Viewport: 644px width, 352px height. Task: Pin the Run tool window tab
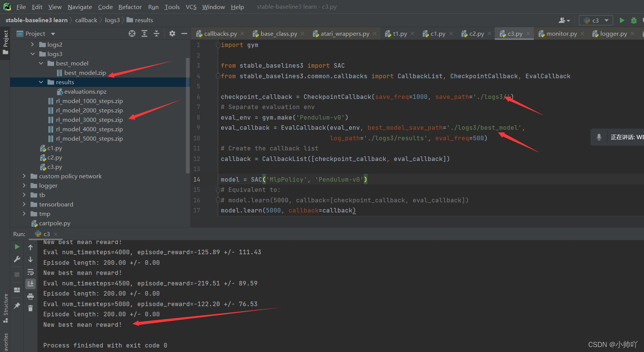coord(17,306)
